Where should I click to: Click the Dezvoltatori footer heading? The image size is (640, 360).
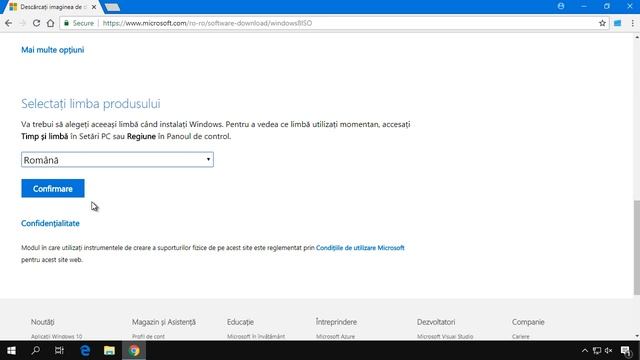[x=436, y=322]
